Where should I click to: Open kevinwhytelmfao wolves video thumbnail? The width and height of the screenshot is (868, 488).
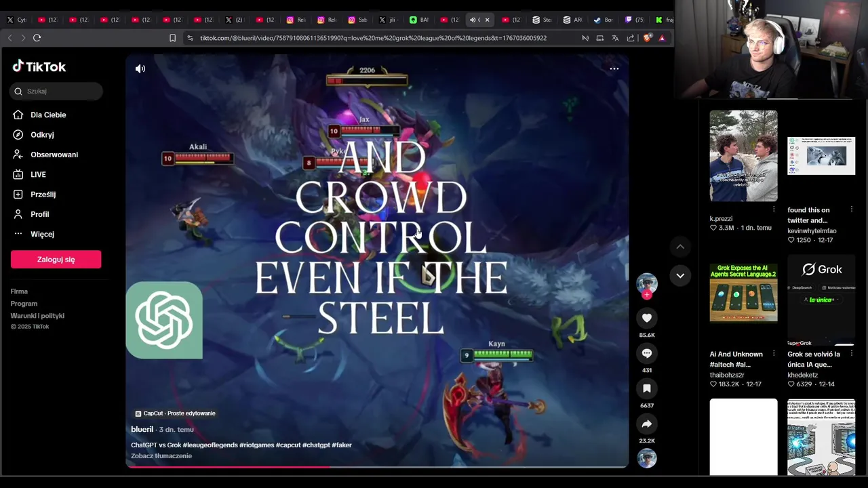[821, 156]
